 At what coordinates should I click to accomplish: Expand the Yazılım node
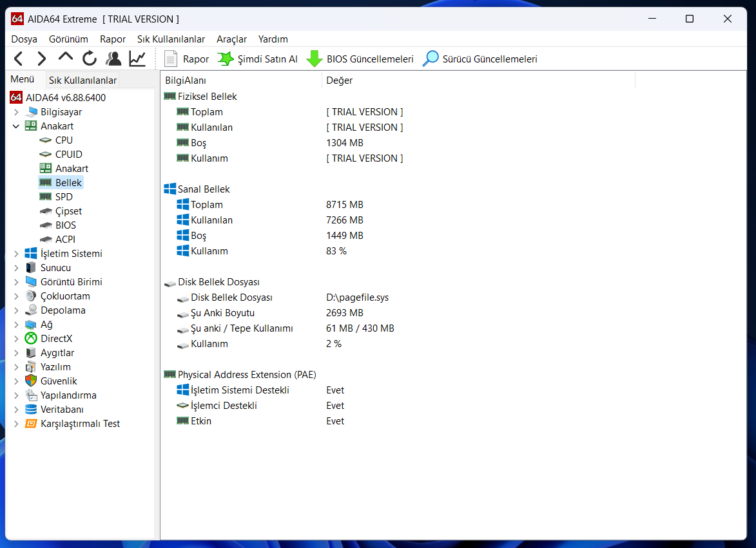point(16,367)
